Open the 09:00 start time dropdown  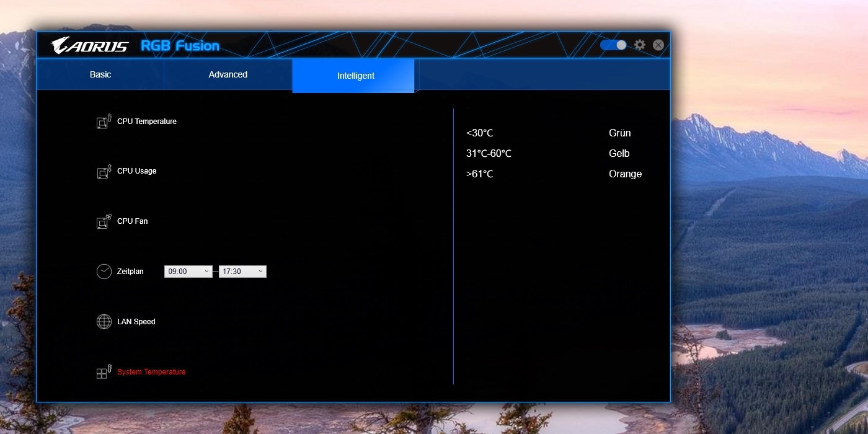(188, 272)
